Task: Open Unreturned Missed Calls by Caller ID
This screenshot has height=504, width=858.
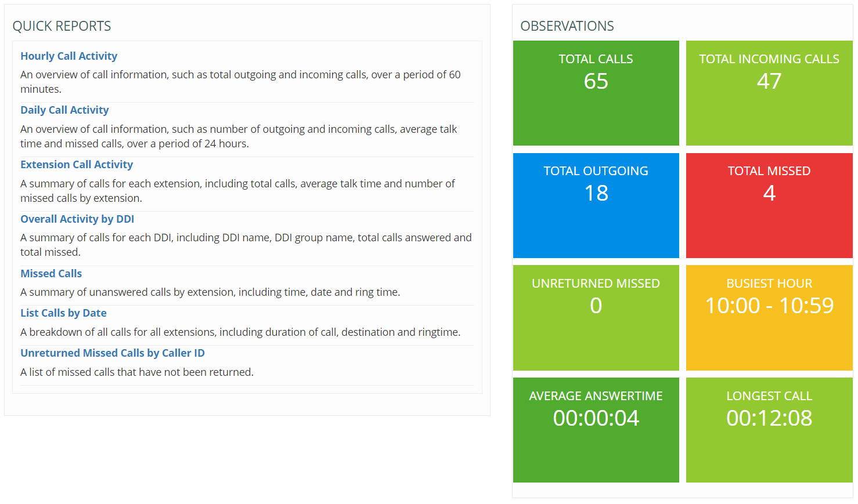Action: (x=112, y=353)
